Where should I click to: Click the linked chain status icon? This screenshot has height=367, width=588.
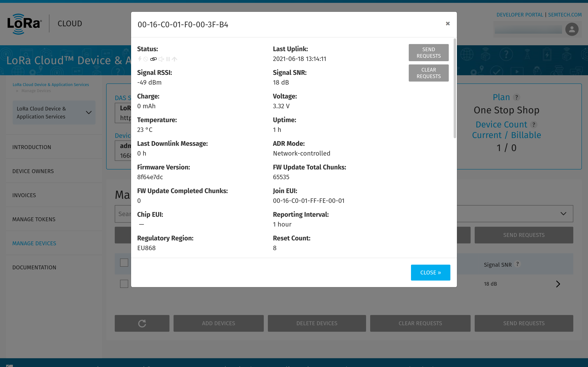pos(153,59)
